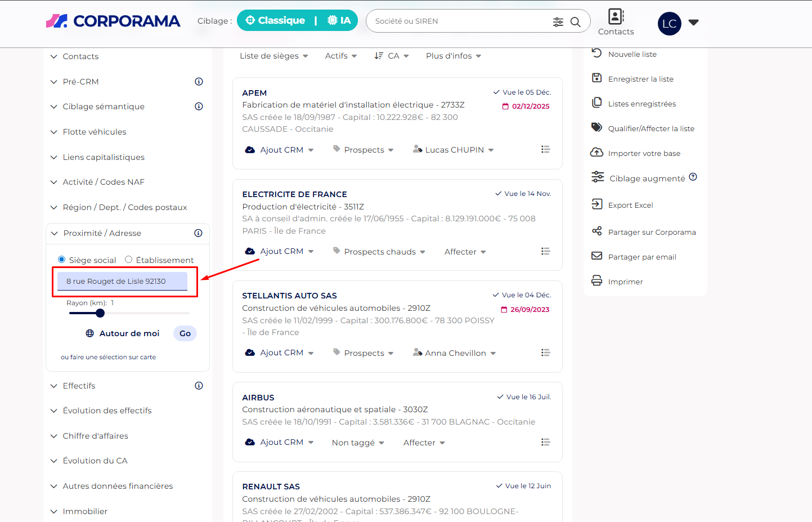Click the Ciblage augmenté help icon
812x522 pixels.
693,177
